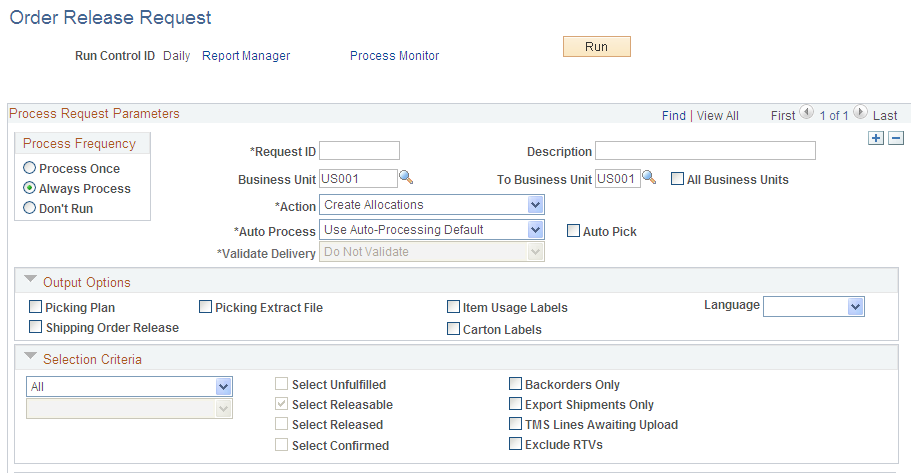Click the Run button

[x=597, y=46]
